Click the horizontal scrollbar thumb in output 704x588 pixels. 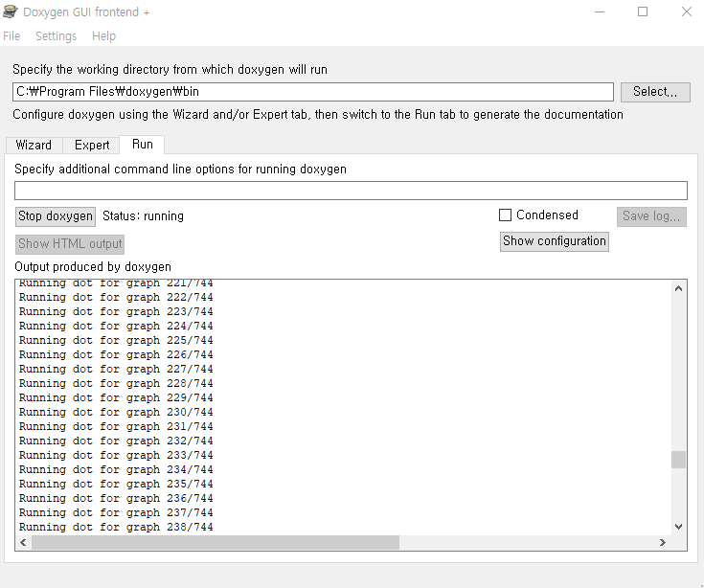[216, 543]
